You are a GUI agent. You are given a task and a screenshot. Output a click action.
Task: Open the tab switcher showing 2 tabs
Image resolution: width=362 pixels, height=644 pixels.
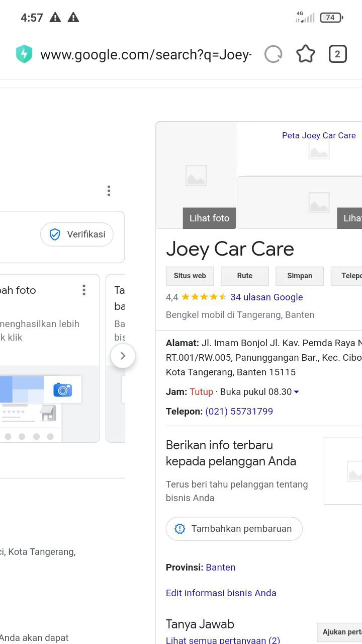coord(337,54)
